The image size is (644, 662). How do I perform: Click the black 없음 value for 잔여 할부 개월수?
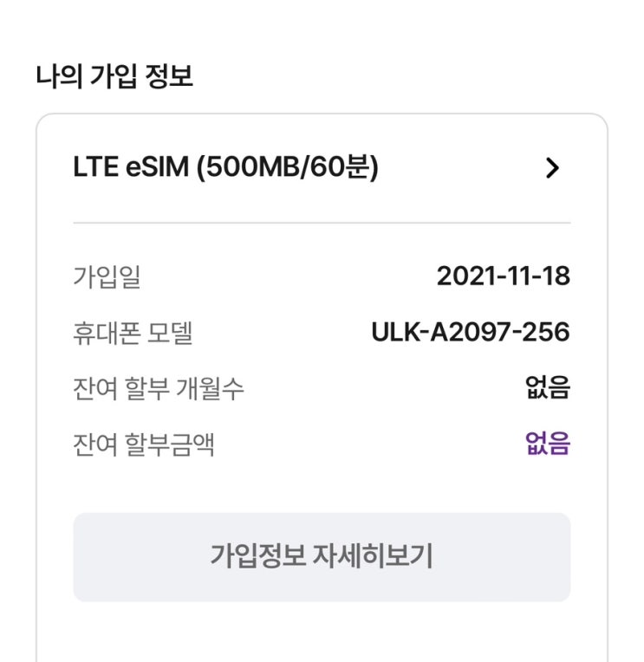547,387
